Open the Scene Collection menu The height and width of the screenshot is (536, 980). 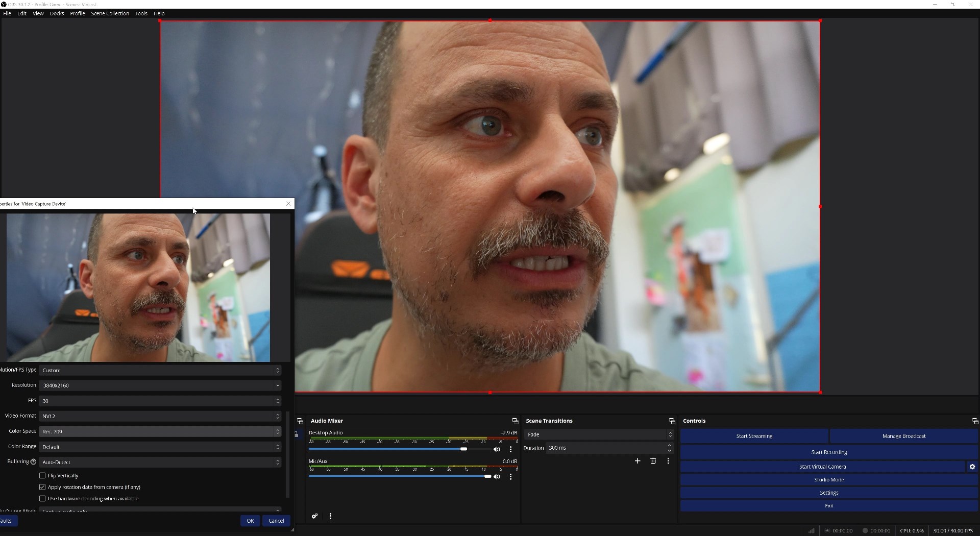tap(110, 14)
